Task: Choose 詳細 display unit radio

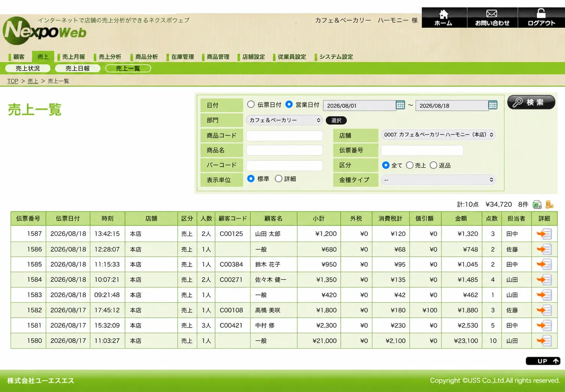Action: click(x=279, y=179)
